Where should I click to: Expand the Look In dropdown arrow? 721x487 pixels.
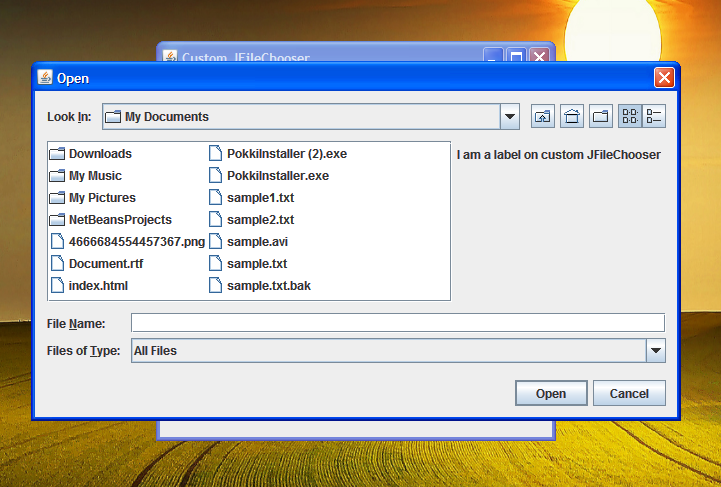click(x=509, y=116)
